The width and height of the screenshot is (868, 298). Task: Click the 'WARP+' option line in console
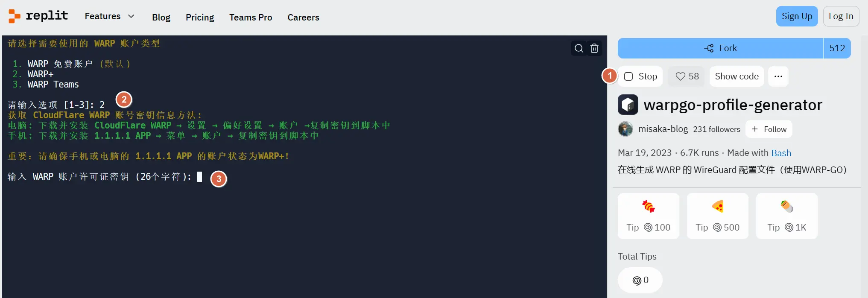[x=41, y=74]
